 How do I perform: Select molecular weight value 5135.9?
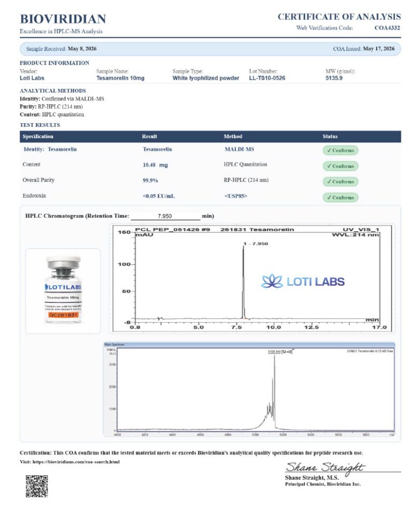pyautogui.click(x=334, y=78)
